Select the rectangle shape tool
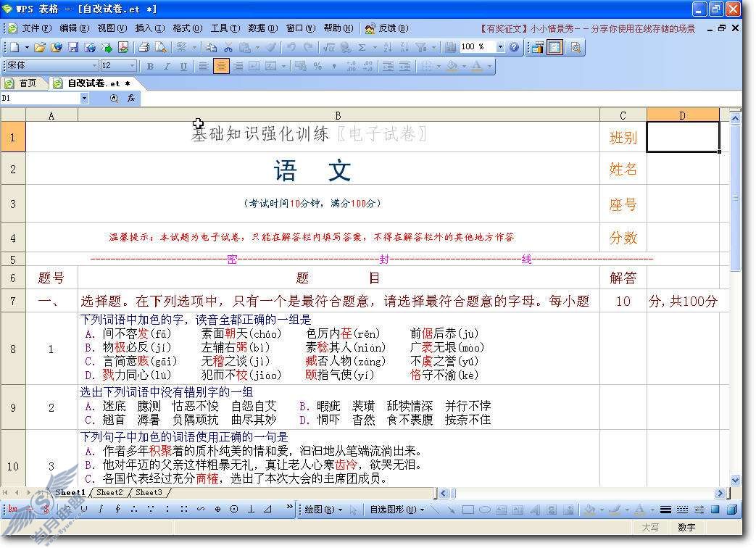Viewport: 756px width, 548px height. [x=468, y=510]
